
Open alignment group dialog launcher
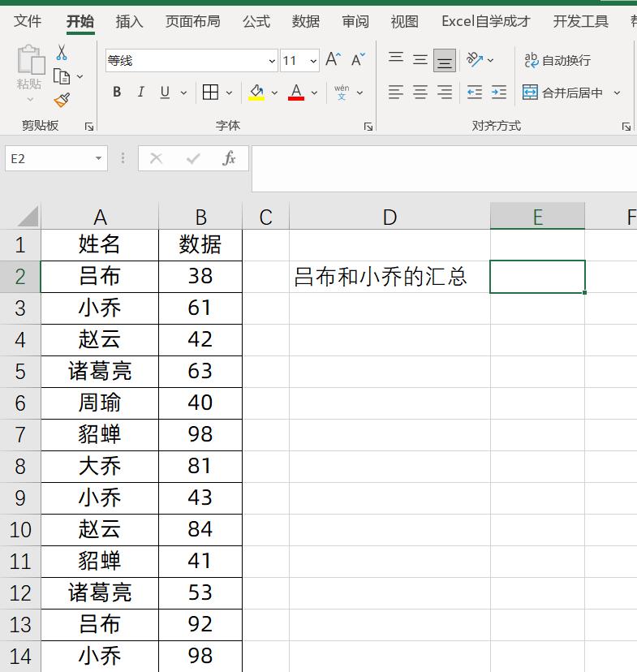pyautogui.click(x=626, y=127)
